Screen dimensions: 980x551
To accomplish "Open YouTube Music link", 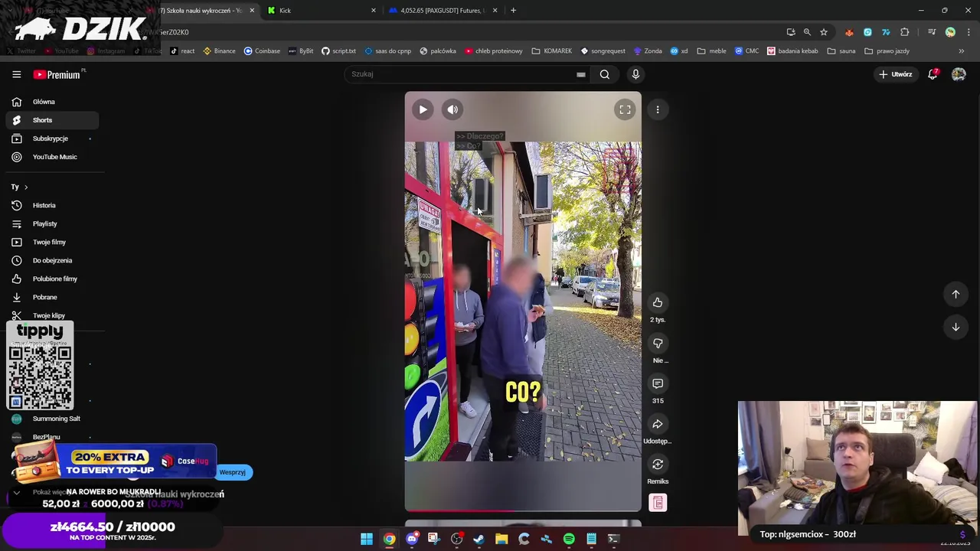I will tap(52, 157).
